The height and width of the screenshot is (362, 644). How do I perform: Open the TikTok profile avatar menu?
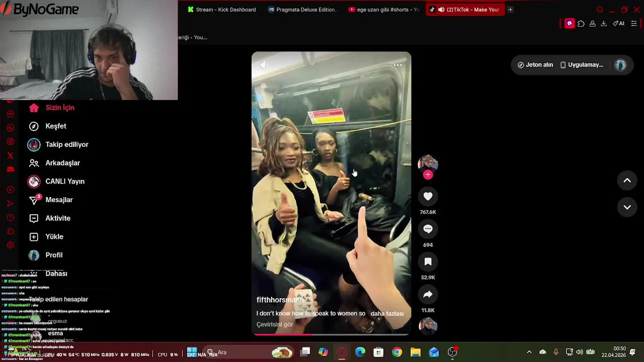pyautogui.click(x=620, y=65)
